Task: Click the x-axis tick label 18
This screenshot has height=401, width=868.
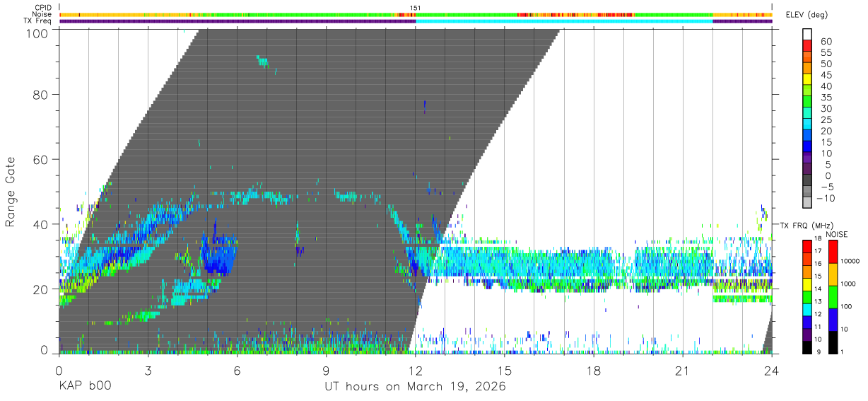Action: tap(594, 371)
